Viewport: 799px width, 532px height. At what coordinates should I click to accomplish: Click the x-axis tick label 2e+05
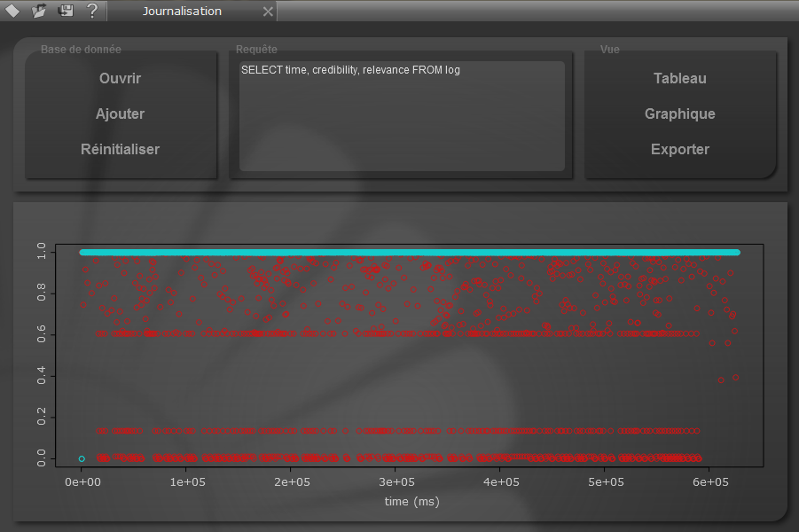(292, 482)
